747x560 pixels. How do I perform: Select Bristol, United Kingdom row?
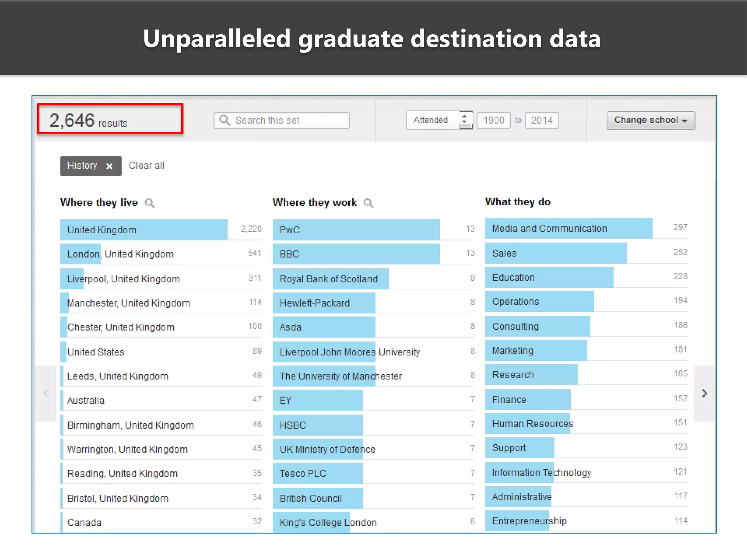click(x=161, y=498)
